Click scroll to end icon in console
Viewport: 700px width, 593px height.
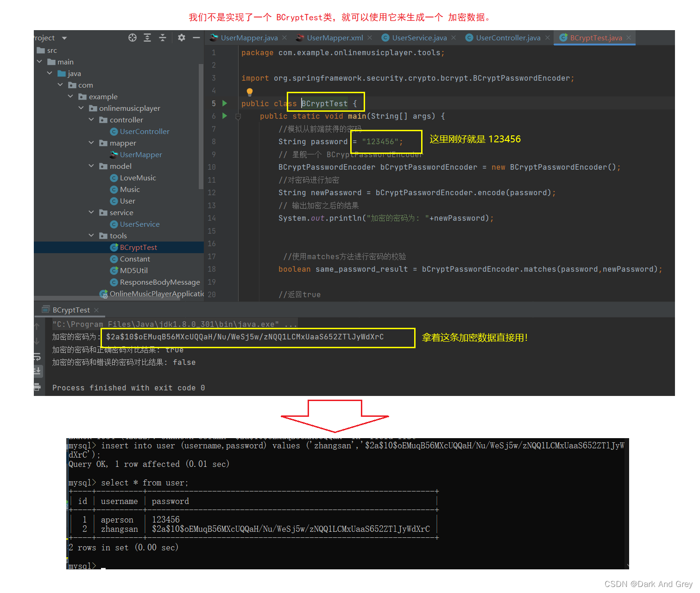(x=37, y=371)
